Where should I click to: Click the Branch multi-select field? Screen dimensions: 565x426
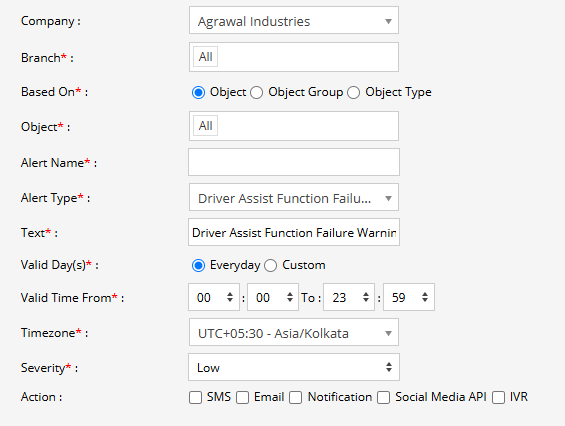[x=294, y=57]
